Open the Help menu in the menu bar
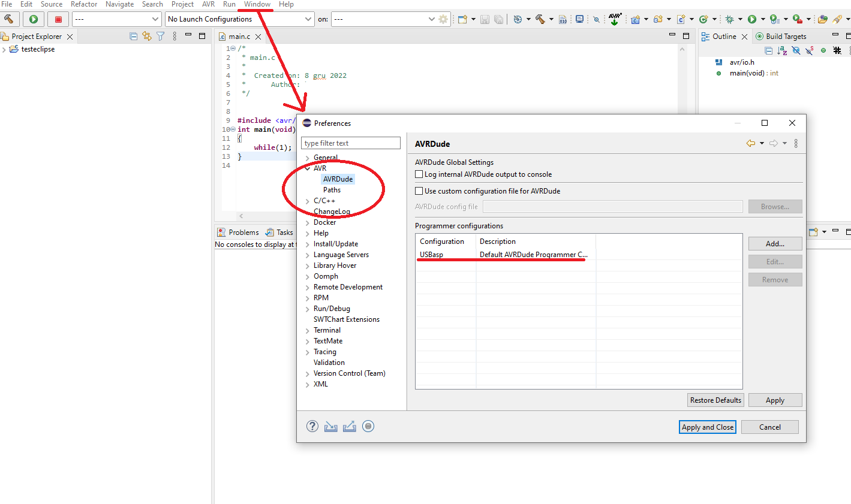Screen dimensions: 851x504 286,4
